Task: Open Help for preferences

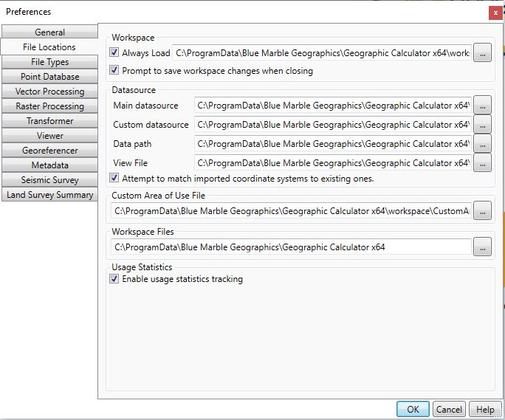Action: [484, 410]
